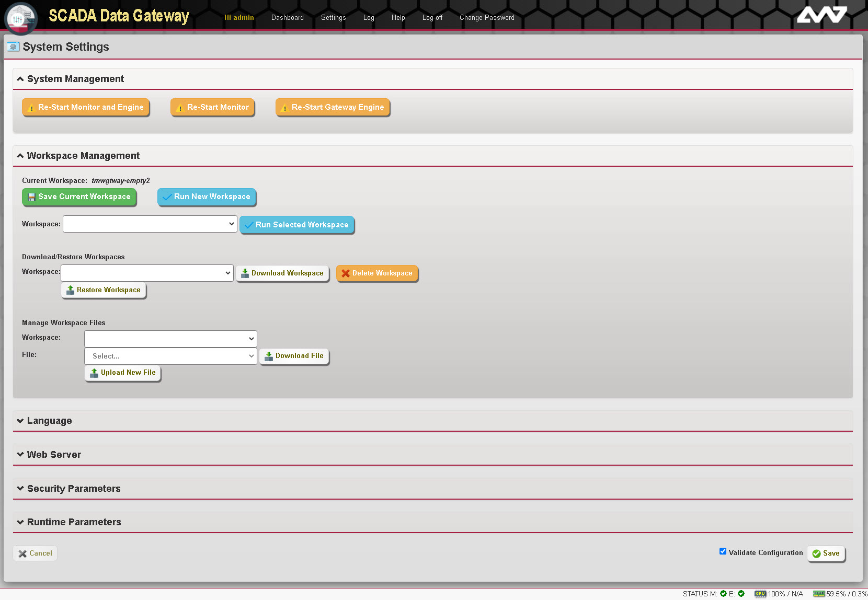Screen dimensions: 868x600
Task: Click the Save Current Workspace button
Action: tap(79, 197)
